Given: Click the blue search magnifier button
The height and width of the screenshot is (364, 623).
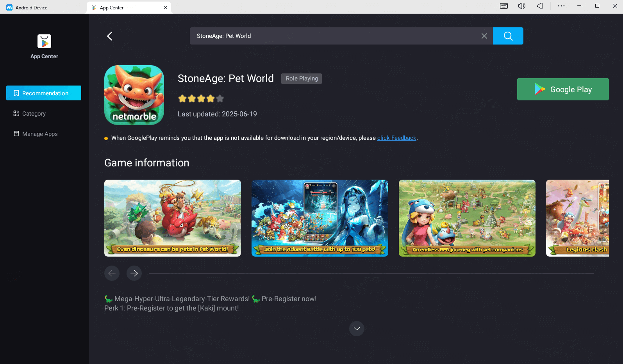Looking at the screenshot, I should tap(508, 36).
